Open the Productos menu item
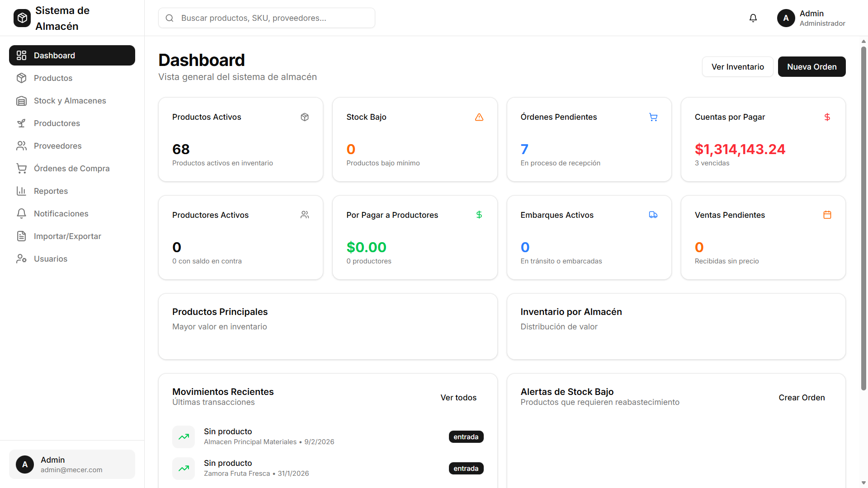 (53, 78)
